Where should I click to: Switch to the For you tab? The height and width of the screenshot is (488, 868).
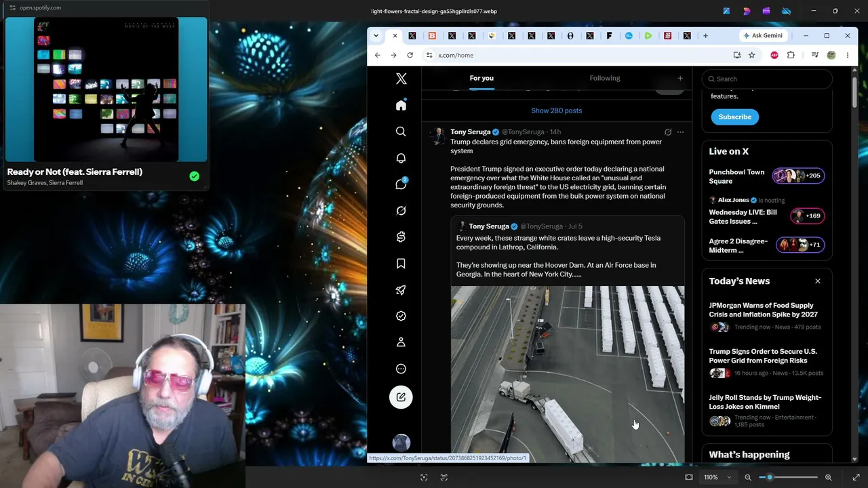point(481,79)
